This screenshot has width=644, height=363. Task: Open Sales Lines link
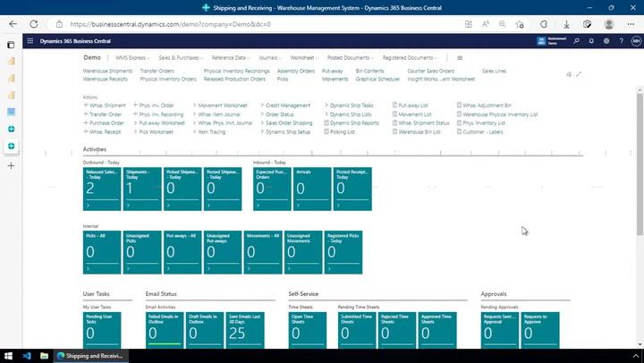[494, 71]
